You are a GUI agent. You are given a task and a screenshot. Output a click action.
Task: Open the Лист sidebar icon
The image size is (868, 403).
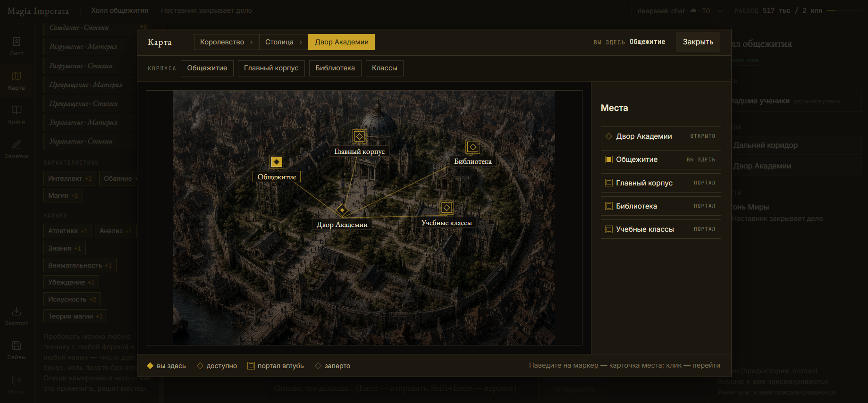(x=17, y=47)
